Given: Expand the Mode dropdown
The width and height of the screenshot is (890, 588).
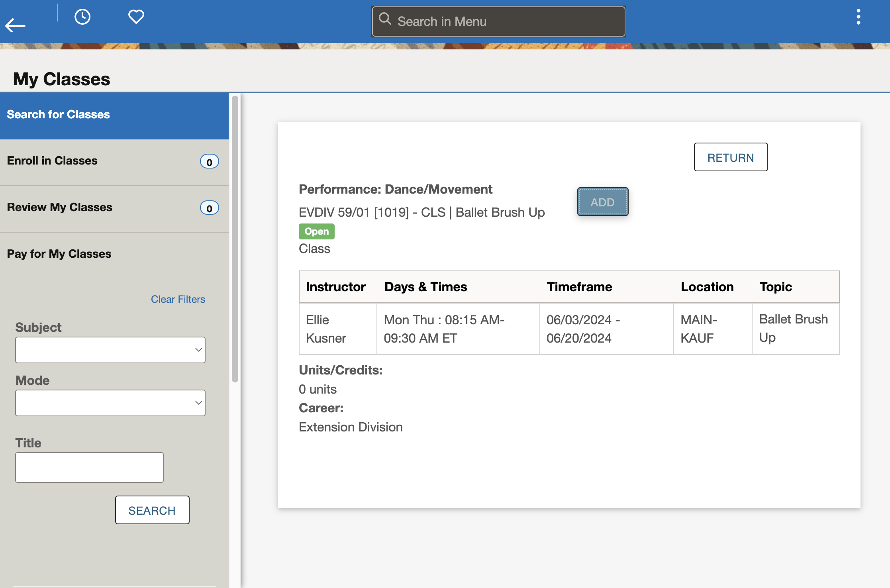Looking at the screenshot, I should click(110, 403).
